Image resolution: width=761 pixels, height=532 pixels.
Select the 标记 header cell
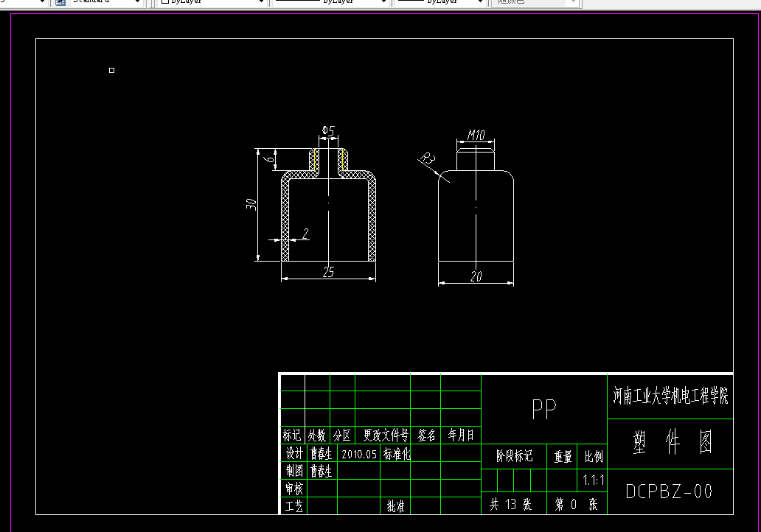coord(292,435)
